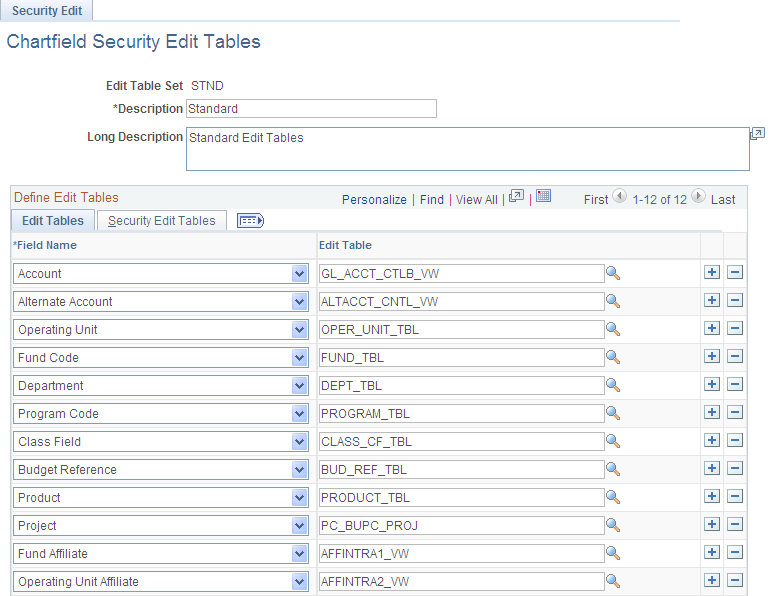This screenshot has height=596, width=771.
Task: Expand Long Description in popup window
Action: click(757, 133)
